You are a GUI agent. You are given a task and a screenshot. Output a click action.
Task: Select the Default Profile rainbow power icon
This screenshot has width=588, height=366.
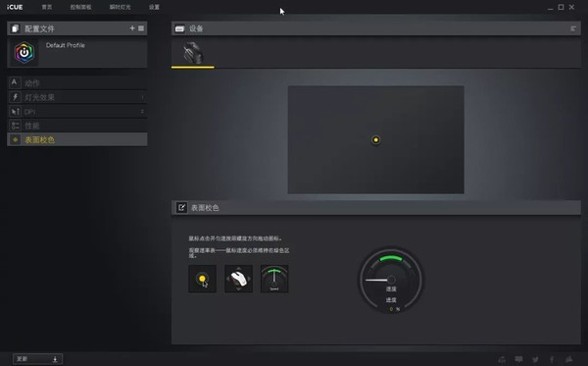pyautogui.click(x=24, y=53)
